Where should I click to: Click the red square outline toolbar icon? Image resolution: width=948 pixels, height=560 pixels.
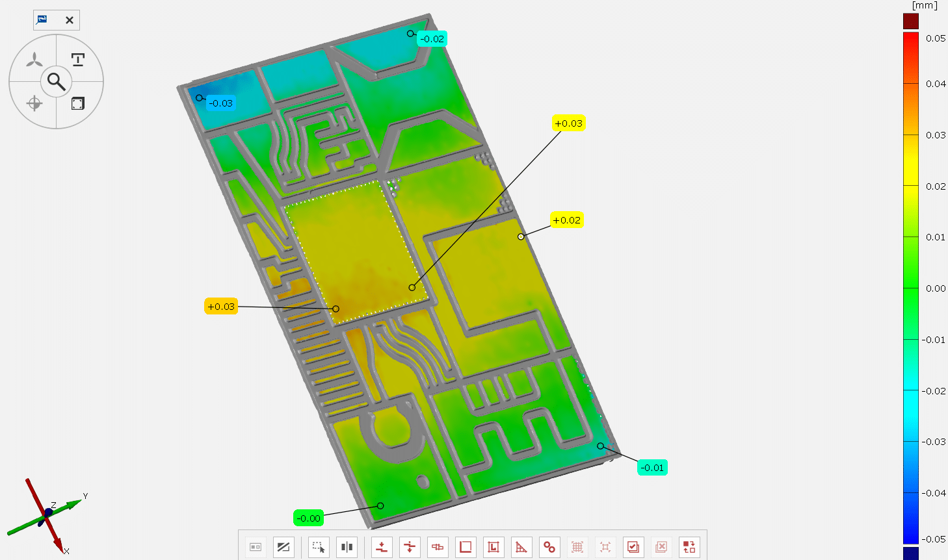[x=466, y=547]
